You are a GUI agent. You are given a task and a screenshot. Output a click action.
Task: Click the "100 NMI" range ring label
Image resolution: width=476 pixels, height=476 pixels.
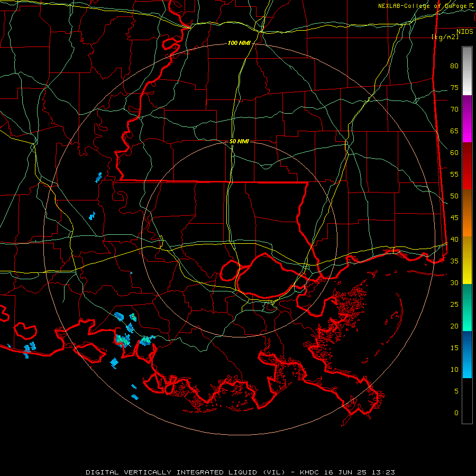(239, 43)
